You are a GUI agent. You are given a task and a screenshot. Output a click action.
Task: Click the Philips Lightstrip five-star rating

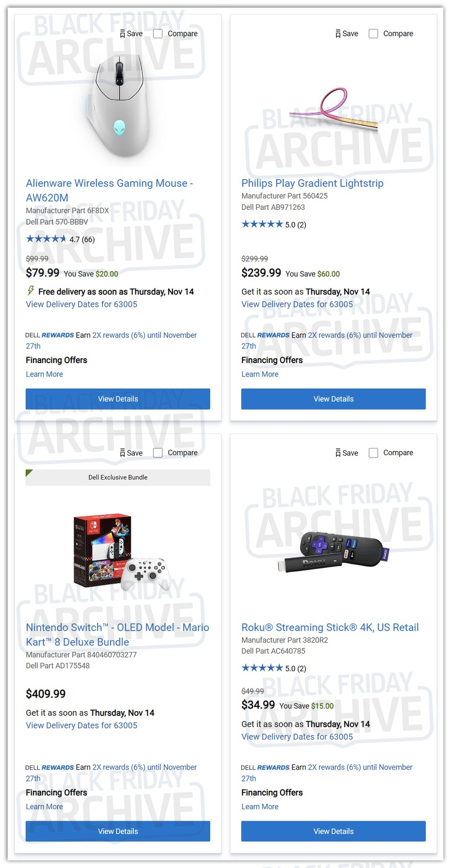(x=262, y=224)
